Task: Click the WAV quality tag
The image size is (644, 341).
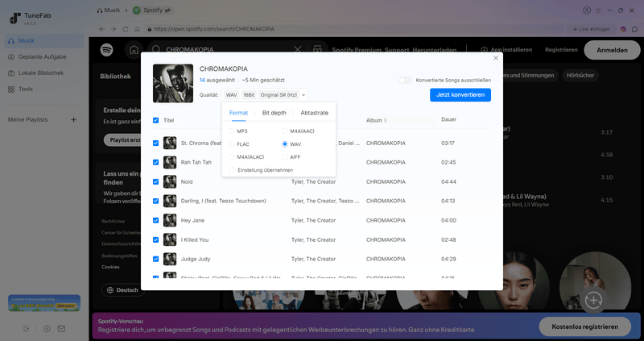Action: pos(231,95)
